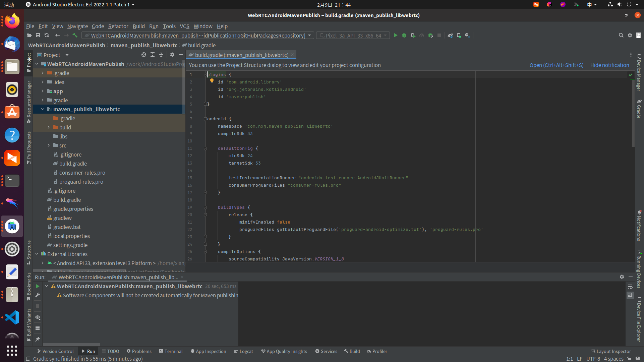Click the Synchronize refresh toolbar icon
Screen dimensions: 644x362
point(47,35)
